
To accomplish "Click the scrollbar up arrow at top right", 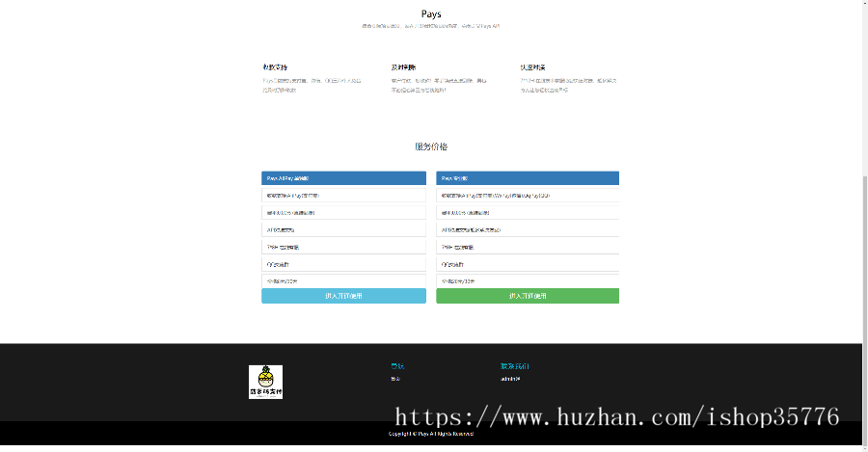I will pos(863,5).
